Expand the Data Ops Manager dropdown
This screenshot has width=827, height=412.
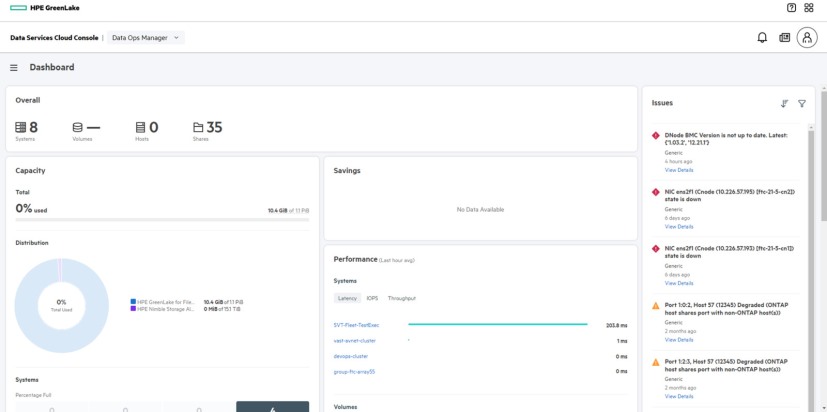coord(146,37)
